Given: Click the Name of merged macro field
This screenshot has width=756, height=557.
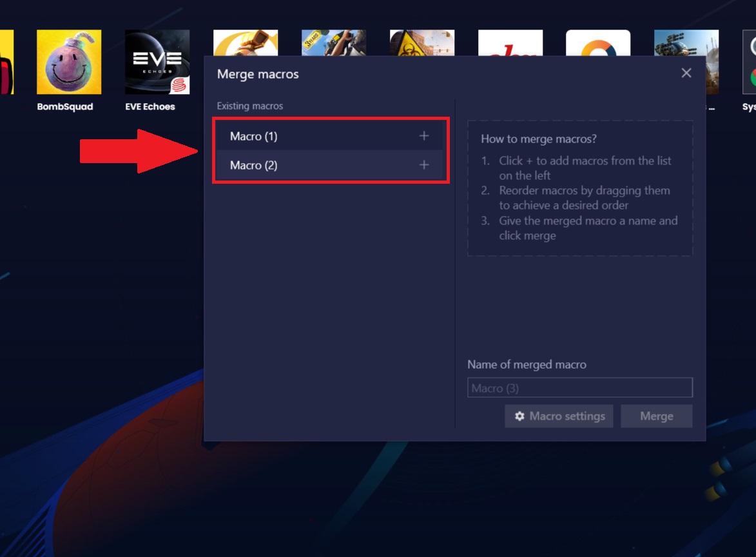Looking at the screenshot, I should pos(580,387).
